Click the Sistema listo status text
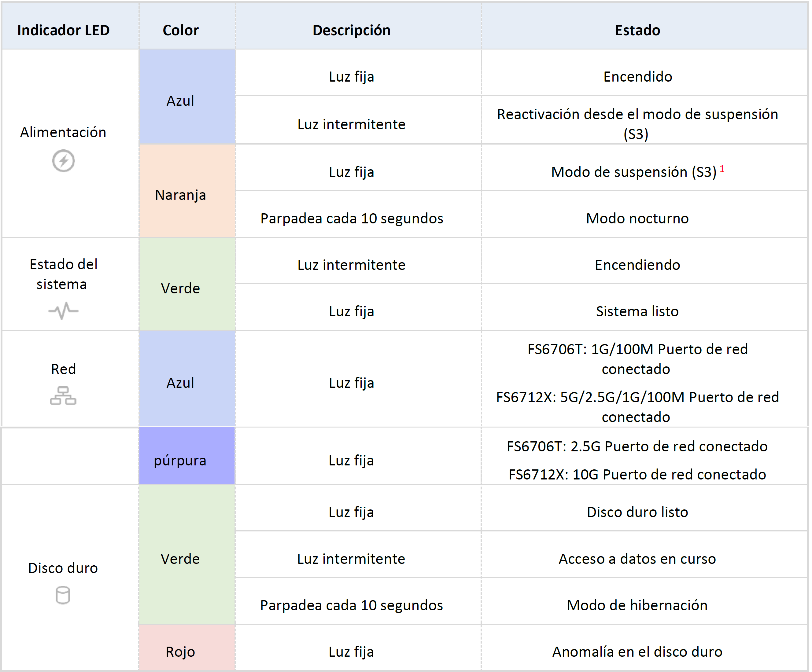The height and width of the screenshot is (672, 812). 637,311
